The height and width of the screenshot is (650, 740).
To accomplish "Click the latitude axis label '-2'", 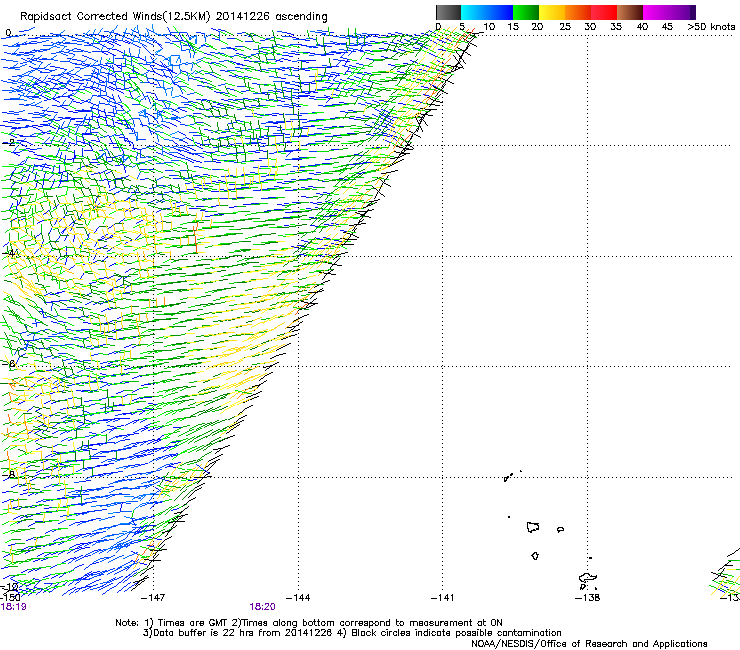I will pyautogui.click(x=8, y=143).
